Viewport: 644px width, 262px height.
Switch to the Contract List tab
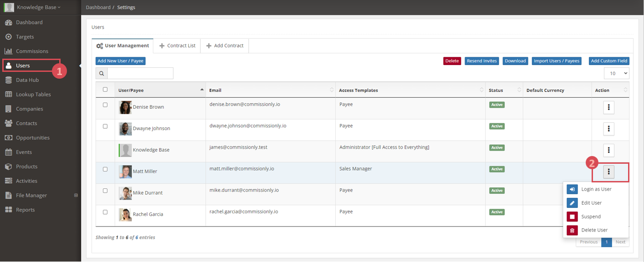pyautogui.click(x=177, y=45)
